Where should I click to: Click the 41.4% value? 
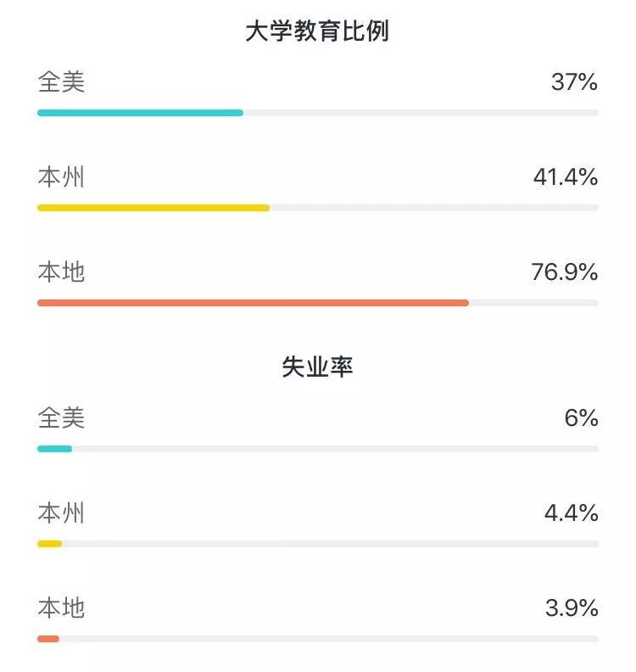pyautogui.click(x=566, y=177)
